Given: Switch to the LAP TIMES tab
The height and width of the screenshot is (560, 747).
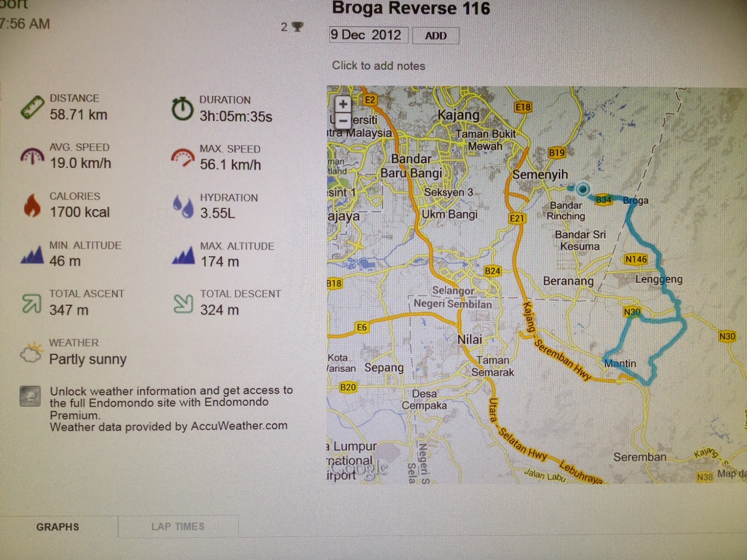Looking at the screenshot, I should (178, 526).
